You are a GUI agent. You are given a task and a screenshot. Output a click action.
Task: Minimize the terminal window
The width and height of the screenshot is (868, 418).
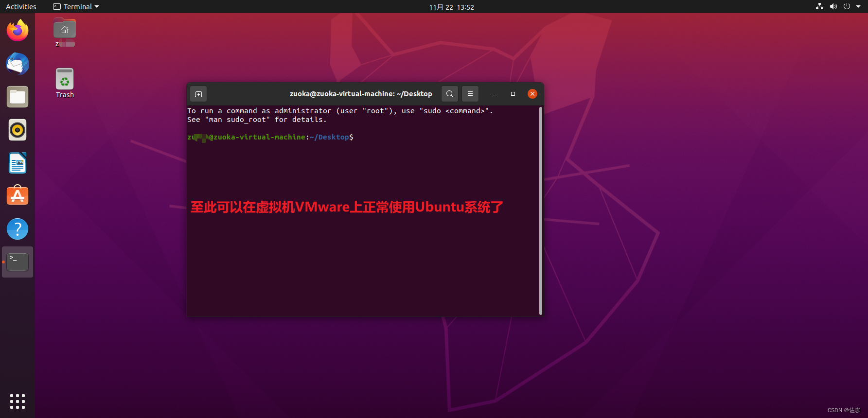pyautogui.click(x=494, y=94)
